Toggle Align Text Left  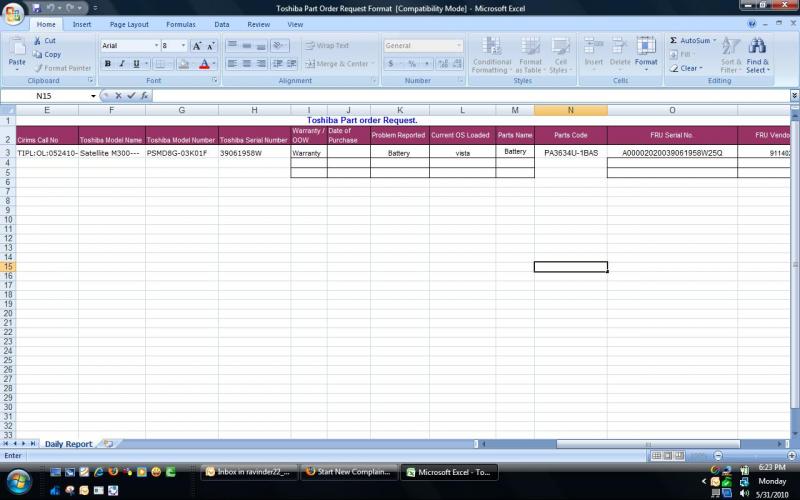pos(232,64)
